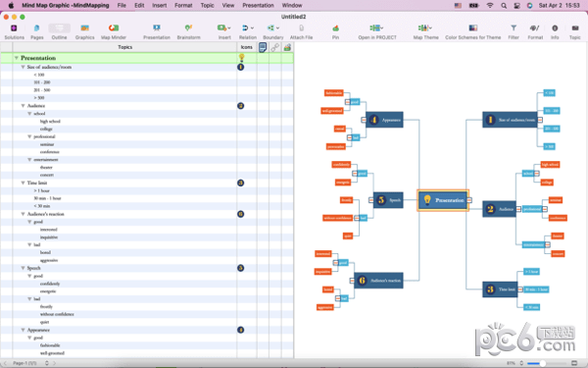Open the Solutions toolbar icon
The width and height of the screenshot is (588, 368).
point(14,28)
